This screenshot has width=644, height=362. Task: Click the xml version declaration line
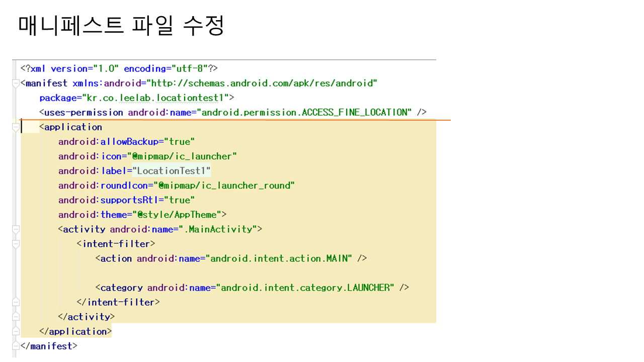[119, 68]
